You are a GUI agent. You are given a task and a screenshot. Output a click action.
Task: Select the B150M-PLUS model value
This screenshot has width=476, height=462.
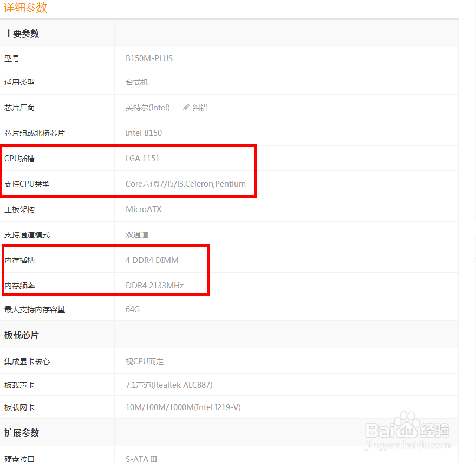point(149,58)
